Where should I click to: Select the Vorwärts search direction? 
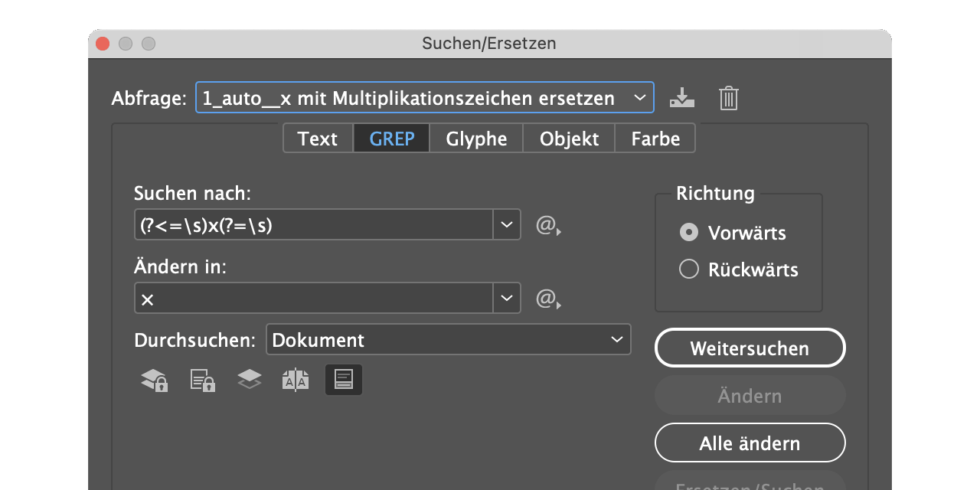(688, 233)
